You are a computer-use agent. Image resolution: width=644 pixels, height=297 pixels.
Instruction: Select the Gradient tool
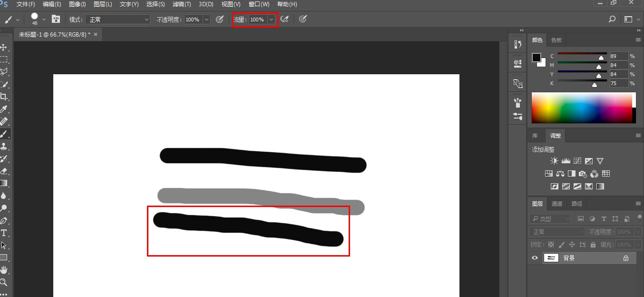4,183
